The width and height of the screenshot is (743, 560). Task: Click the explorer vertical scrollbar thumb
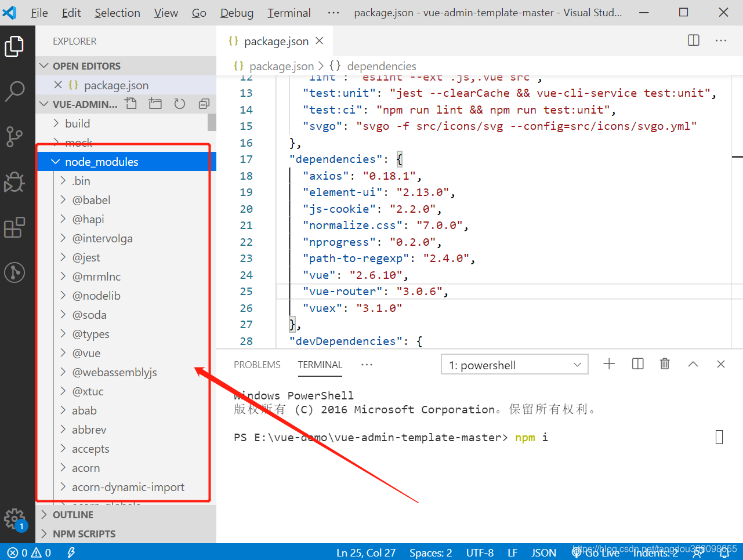pyautogui.click(x=212, y=122)
